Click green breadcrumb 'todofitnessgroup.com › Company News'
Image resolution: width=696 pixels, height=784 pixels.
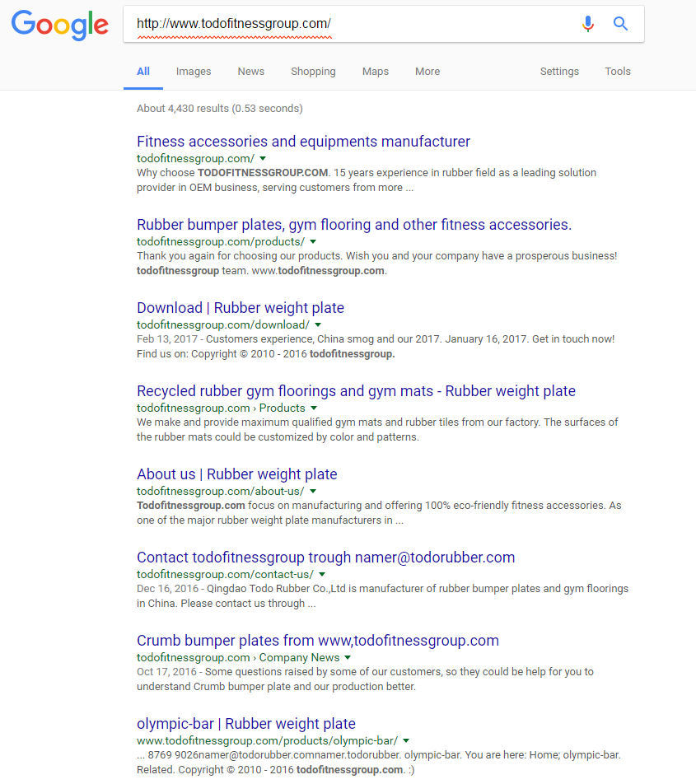(x=238, y=657)
